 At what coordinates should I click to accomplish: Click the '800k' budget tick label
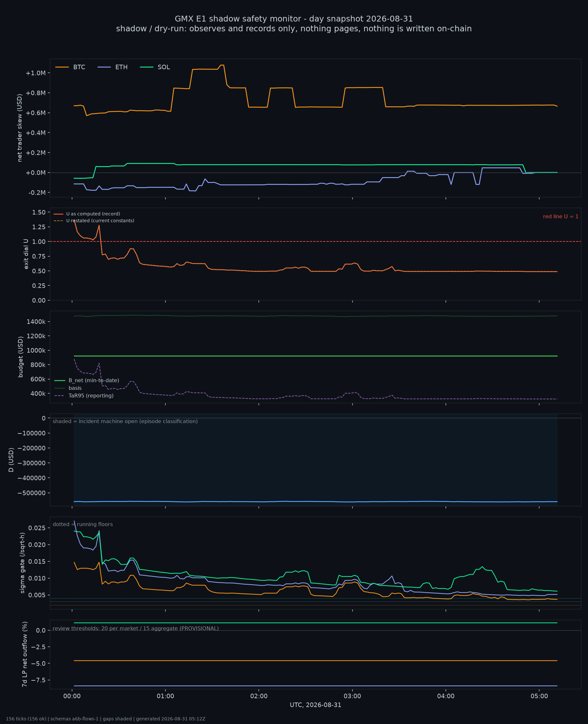point(38,365)
